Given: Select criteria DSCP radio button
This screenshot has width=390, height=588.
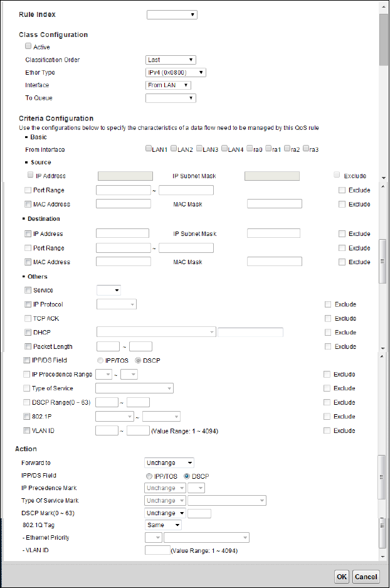Looking at the screenshot, I should pyautogui.click(x=138, y=360).
